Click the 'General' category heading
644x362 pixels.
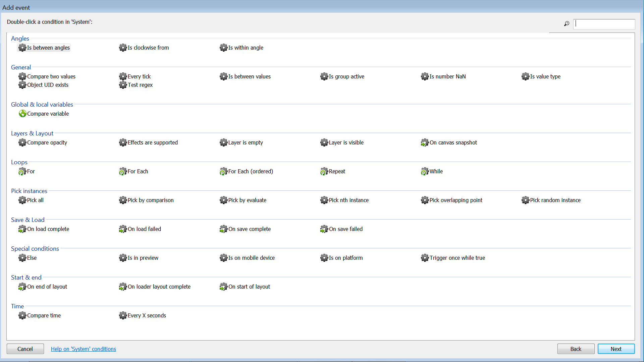coord(21,67)
